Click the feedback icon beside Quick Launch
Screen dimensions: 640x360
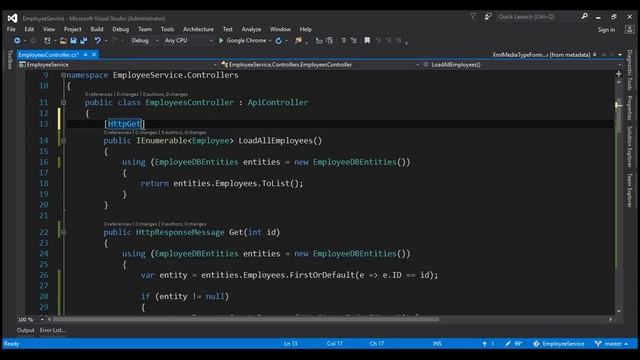tap(488, 16)
